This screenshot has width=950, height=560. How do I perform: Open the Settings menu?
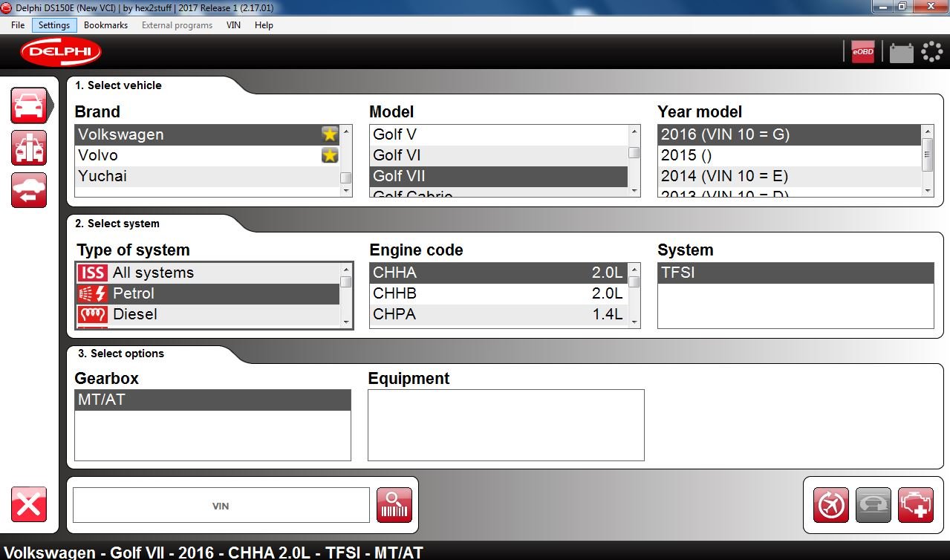54,25
